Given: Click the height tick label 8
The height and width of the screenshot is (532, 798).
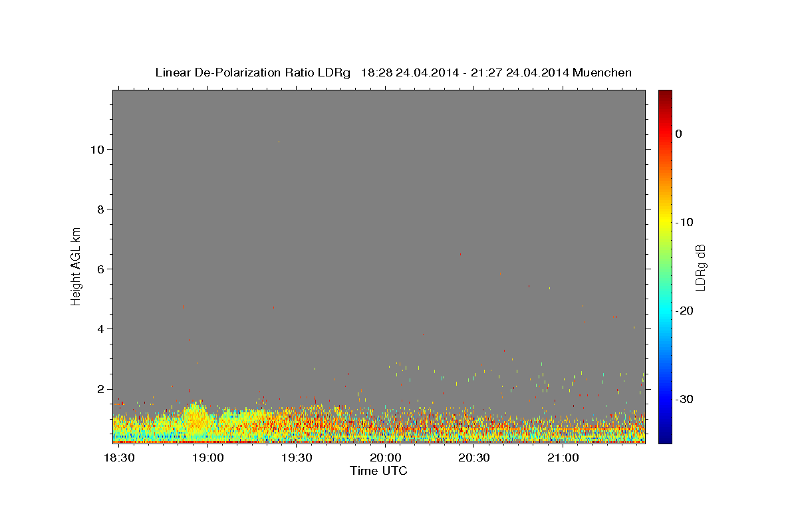Looking at the screenshot, I should point(100,209).
